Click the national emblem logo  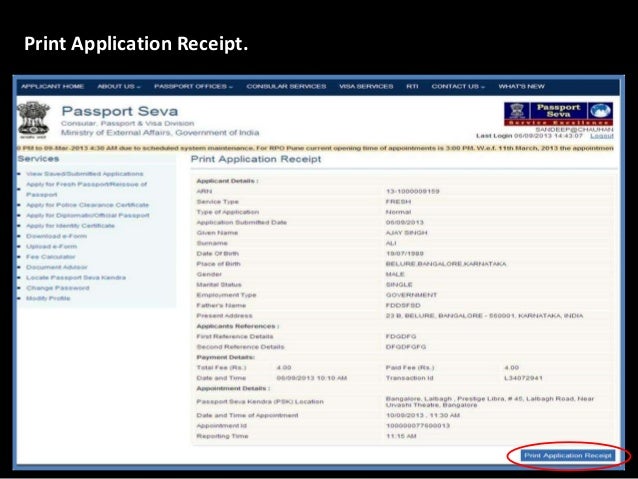(x=33, y=120)
